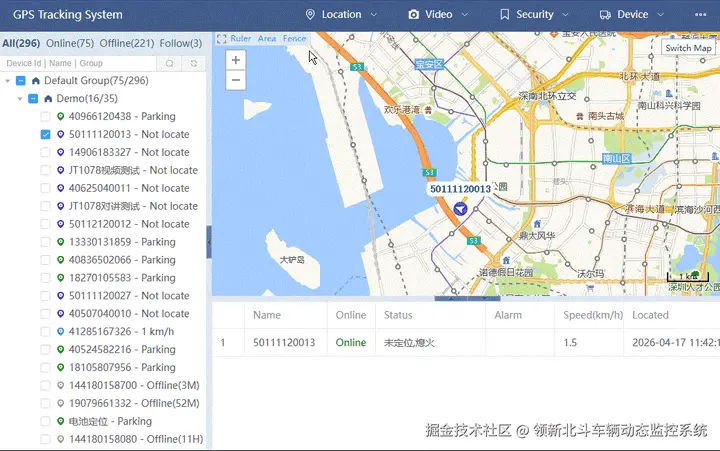The width and height of the screenshot is (720, 451).
Task: Click the Device truck icon in header
Action: (x=605, y=15)
